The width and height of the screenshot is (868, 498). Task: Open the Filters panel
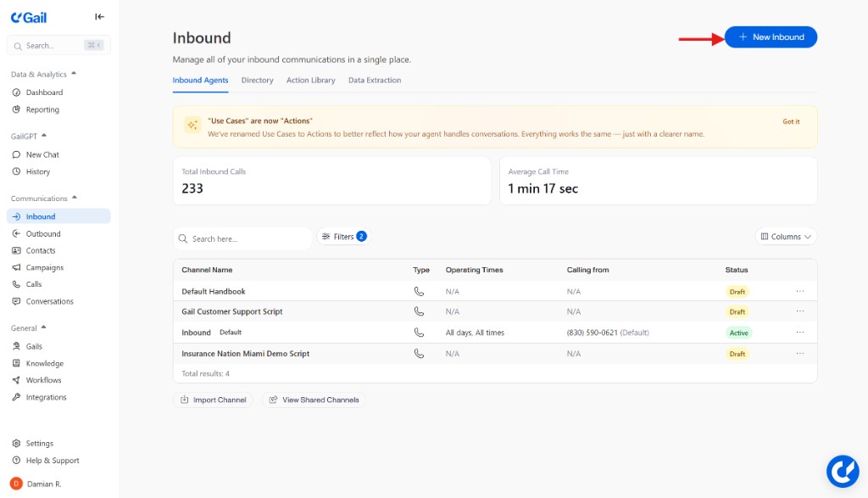pos(342,237)
